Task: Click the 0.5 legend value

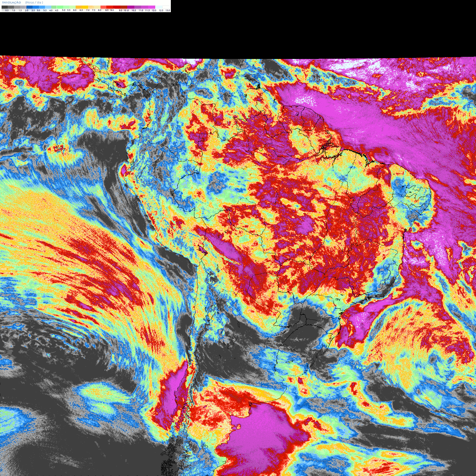Action: [7, 10]
